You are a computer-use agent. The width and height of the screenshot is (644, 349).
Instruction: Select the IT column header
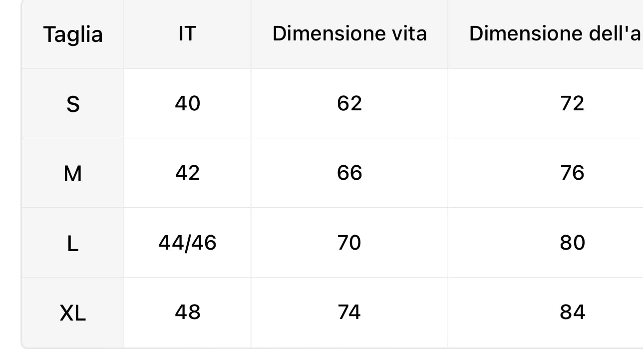[x=187, y=34]
